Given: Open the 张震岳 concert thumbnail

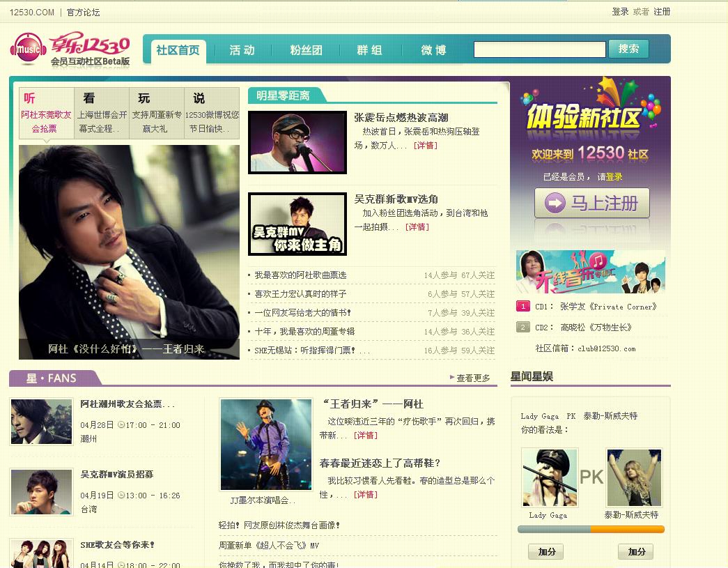Looking at the screenshot, I should pyautogui.click(x=297, y=142).
